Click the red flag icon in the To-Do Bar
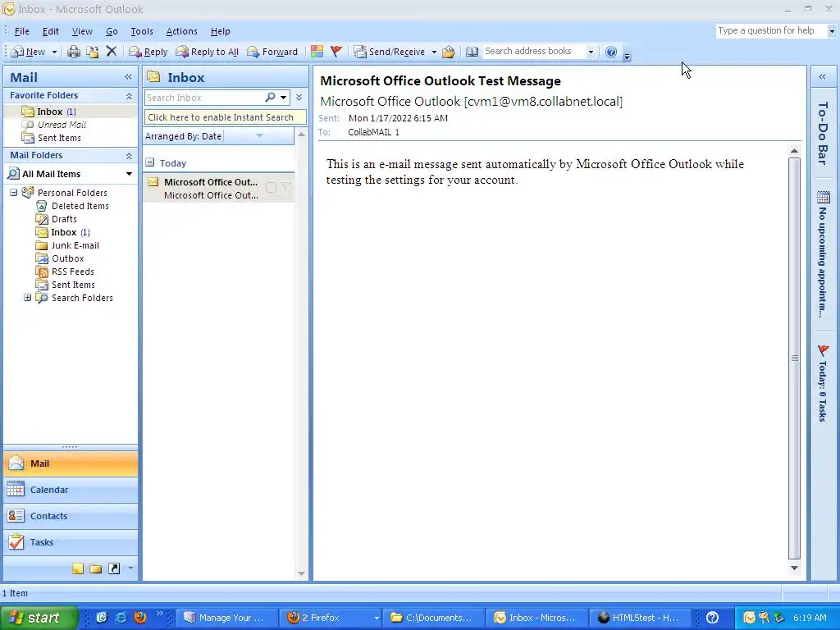Image resolution: width=840 pixels, height=630 pixels. point(823,350)
